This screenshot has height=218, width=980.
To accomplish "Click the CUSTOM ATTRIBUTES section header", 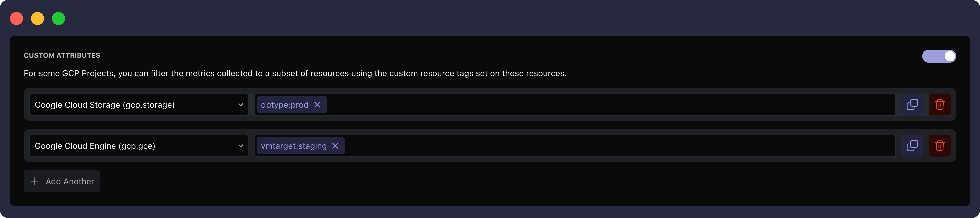I will pyautogui.click(x=62, y=55).
